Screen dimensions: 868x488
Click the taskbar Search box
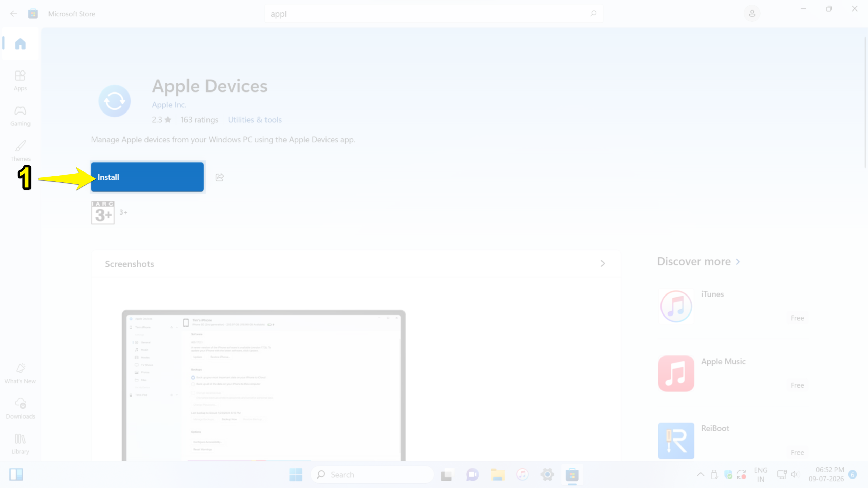click(x=372, y=474)
